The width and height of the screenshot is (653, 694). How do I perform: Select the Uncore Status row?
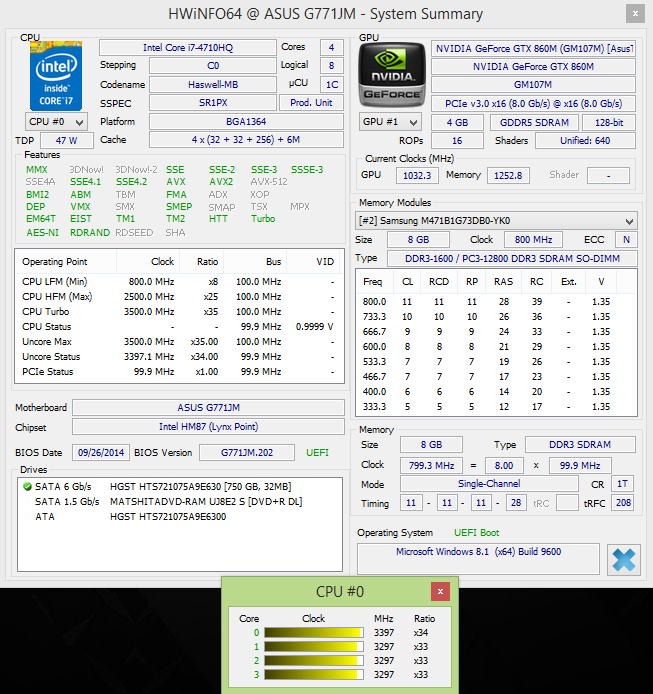(x=179, y=357)
